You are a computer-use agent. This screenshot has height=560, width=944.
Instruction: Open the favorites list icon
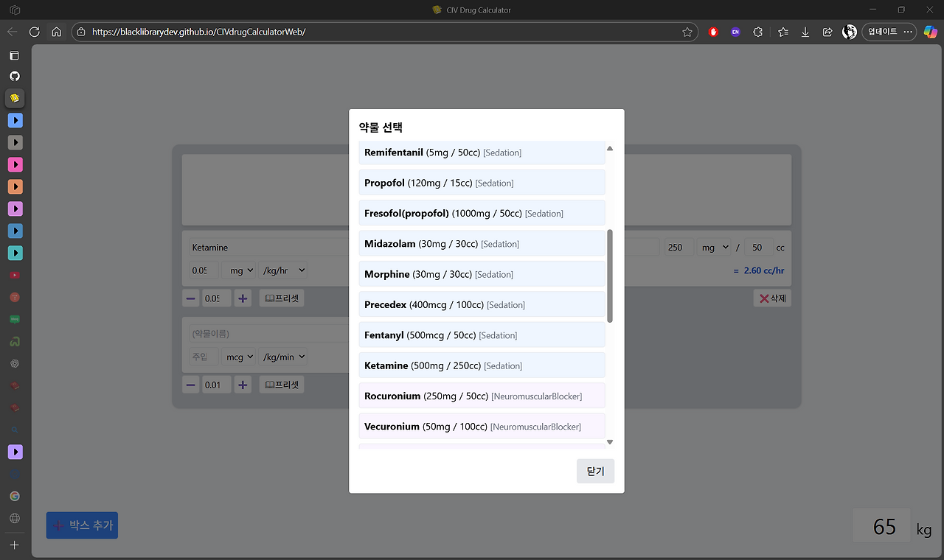click(783, 32)
